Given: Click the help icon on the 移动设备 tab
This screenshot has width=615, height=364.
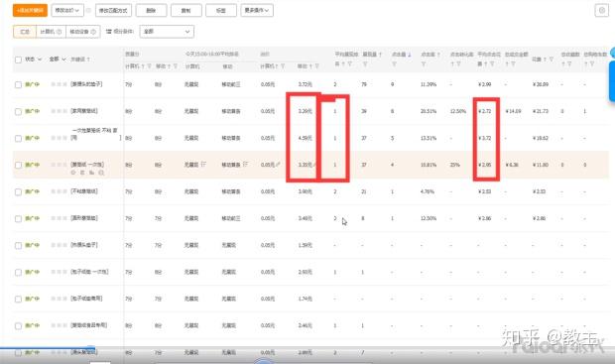Looking at the screenshot, I should 94,32.
